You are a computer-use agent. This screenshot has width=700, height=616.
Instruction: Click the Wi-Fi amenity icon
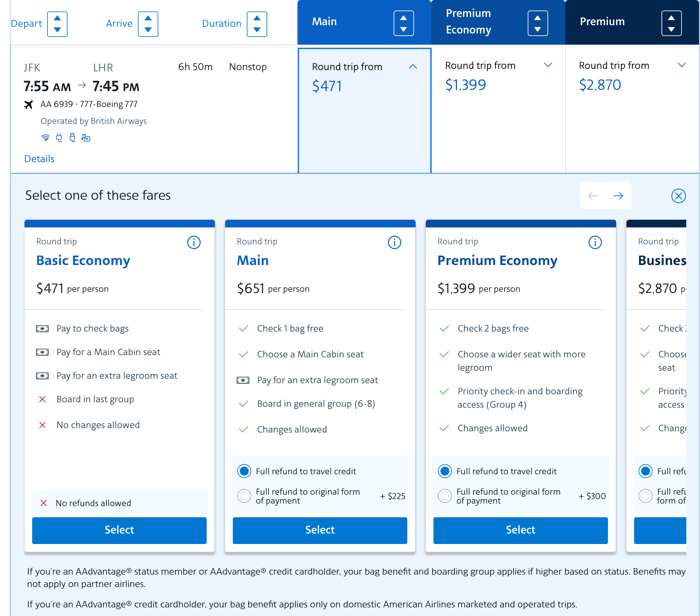pyautogui.click(x=45, y=138)
